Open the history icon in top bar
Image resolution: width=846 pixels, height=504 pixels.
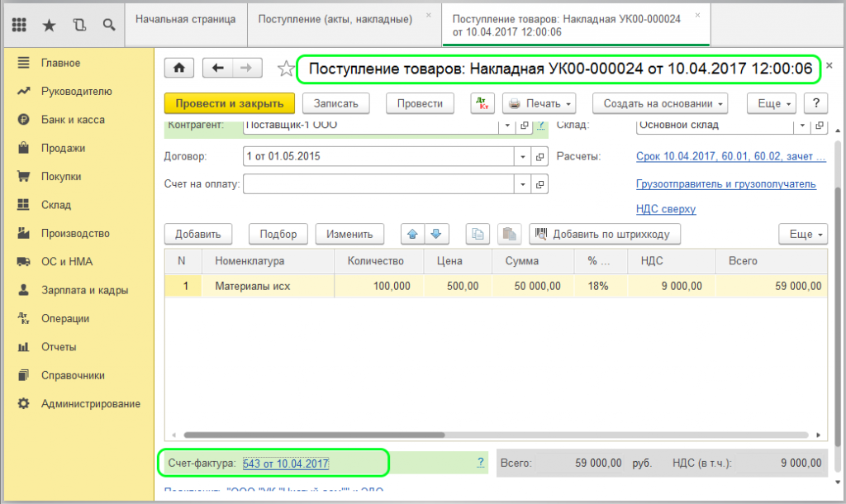(78, 25)
